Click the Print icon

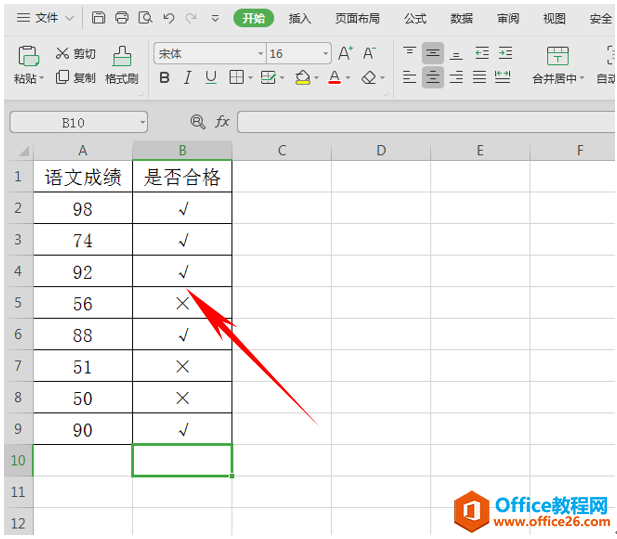click(x=122, y=18)
